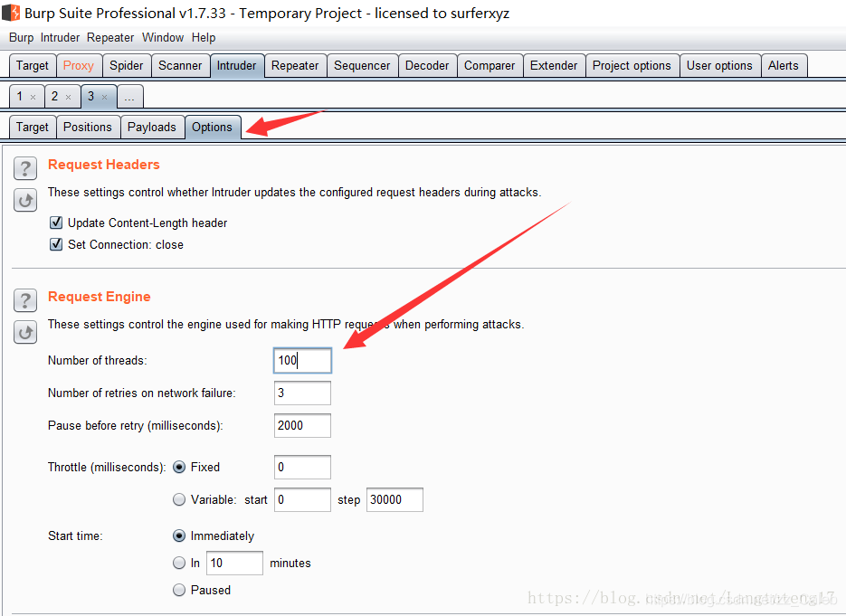Click the retries on network failure field
The width and height of the screenshot is (846, 616).
point(303,393)
